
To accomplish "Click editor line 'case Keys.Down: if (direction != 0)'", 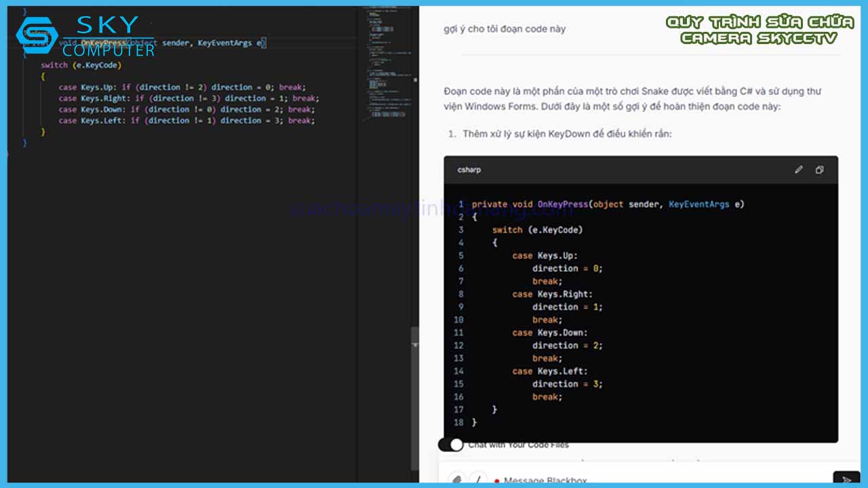I will (186, 109).
